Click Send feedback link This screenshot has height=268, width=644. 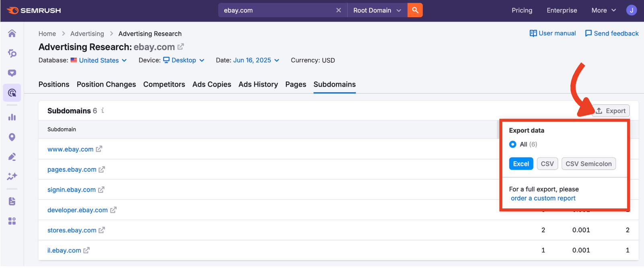pyautogui.click(x=612, y=33)
